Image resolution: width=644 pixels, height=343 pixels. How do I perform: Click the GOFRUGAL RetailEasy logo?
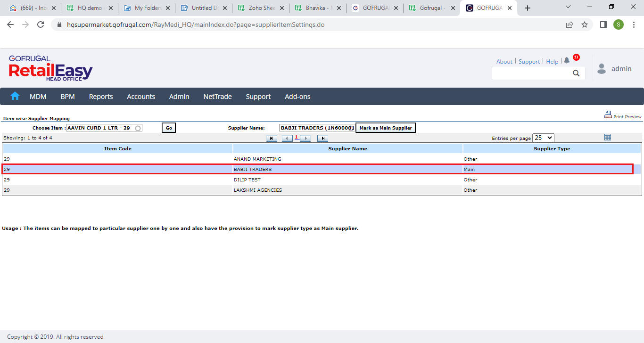(50, 68)
